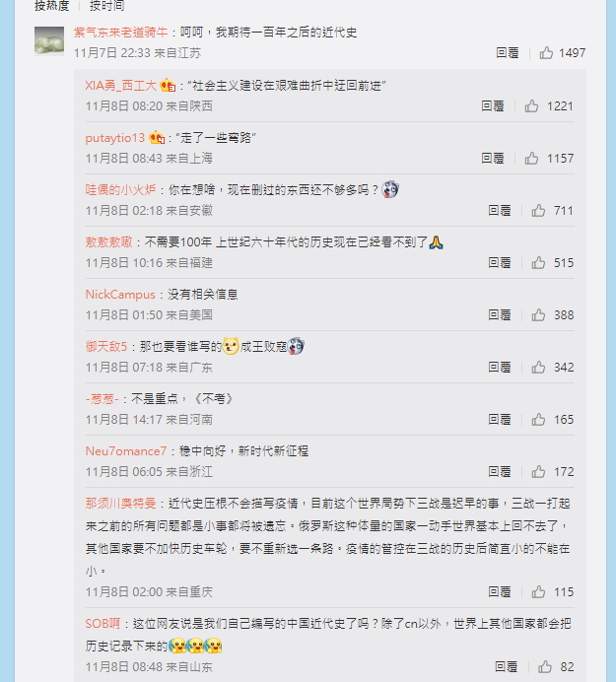The height and width of the screenshot is (682, 616).
Task: Like putaytio13's reply with 1157 likes
Action: tap(531, 158)
